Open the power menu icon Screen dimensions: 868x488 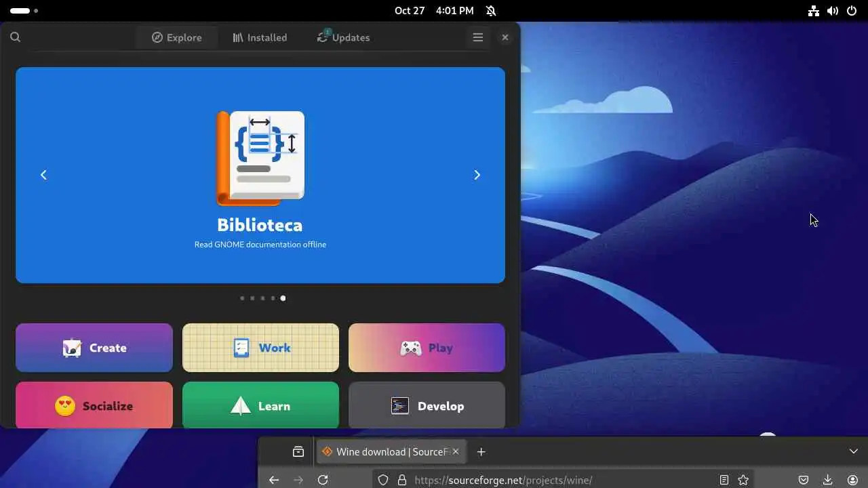[x=852, y=11]
